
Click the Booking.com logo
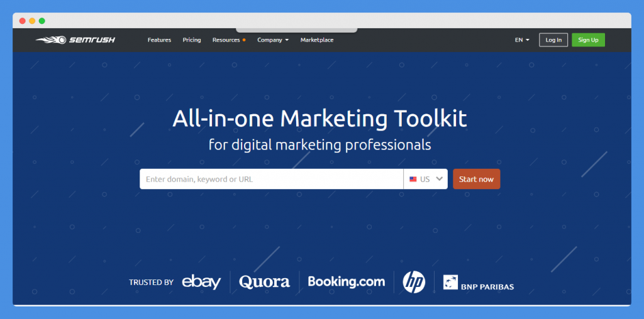coord(347,282)
